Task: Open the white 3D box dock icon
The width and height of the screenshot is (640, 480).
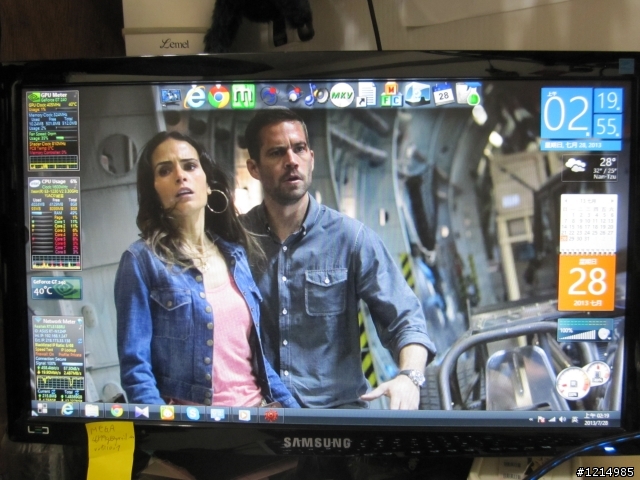Action: click(x=418, y=94)
